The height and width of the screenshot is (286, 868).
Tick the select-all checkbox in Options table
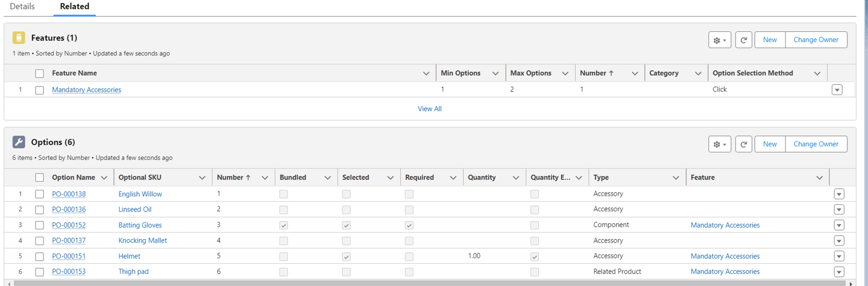point(40,178)
